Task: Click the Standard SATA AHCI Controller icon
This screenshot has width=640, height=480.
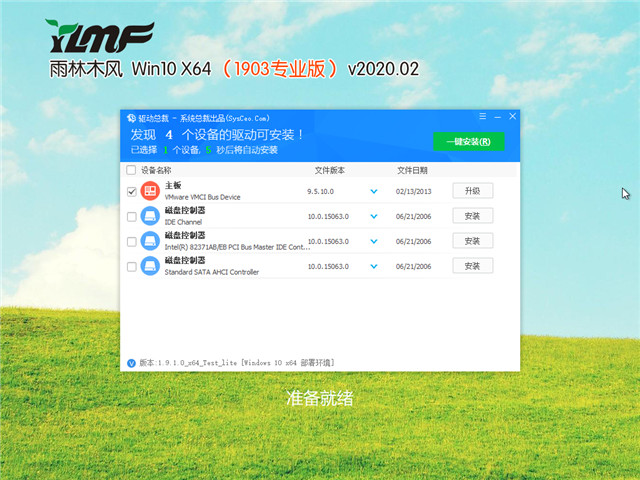Action: pos(150,265)
